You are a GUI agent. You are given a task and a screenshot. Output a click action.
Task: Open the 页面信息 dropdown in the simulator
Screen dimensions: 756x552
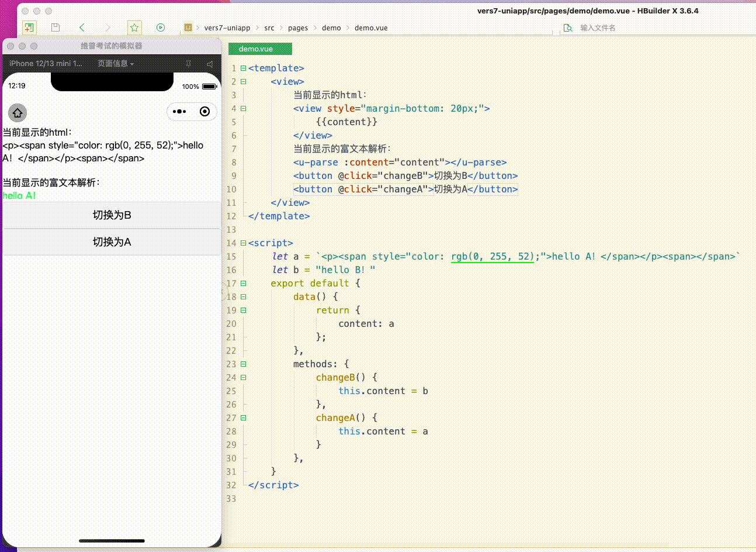116,64
